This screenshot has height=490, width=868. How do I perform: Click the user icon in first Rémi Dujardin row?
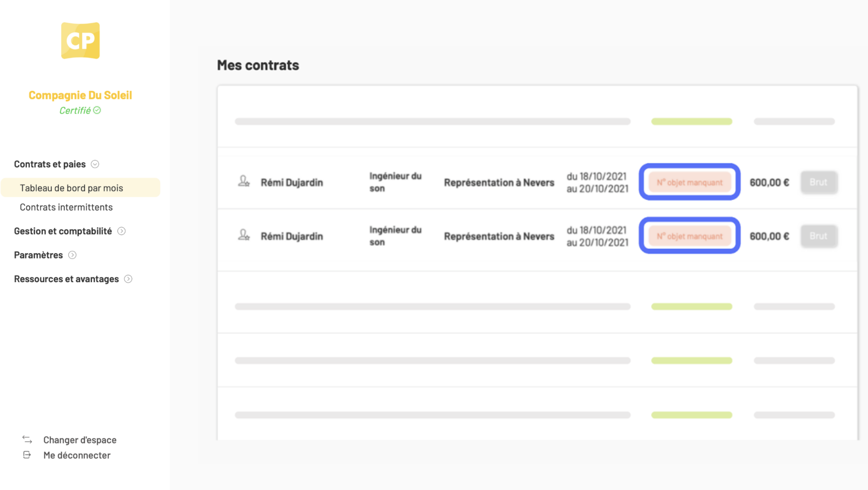244,181
